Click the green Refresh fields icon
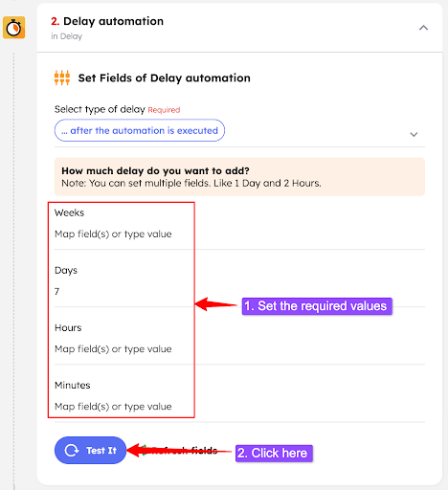This screenshot has height=490, width=448. (x=144, y=450)
